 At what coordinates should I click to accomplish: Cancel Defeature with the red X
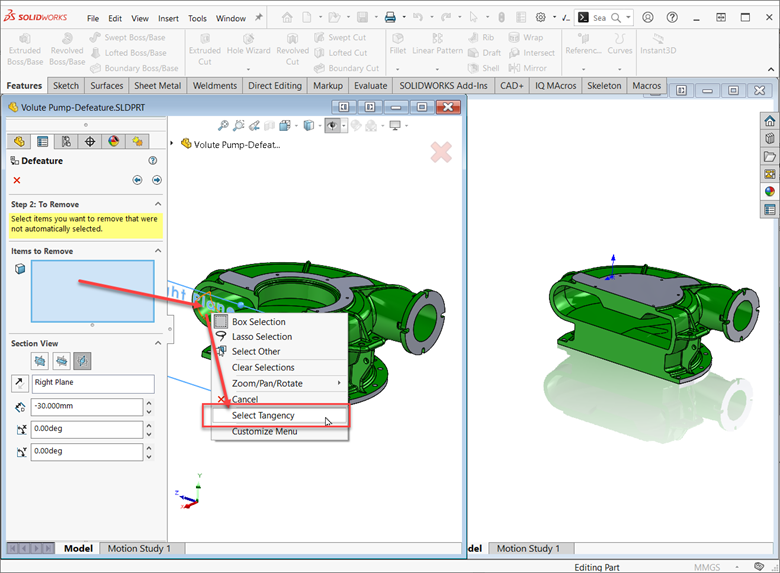click(x=17, y=180)
